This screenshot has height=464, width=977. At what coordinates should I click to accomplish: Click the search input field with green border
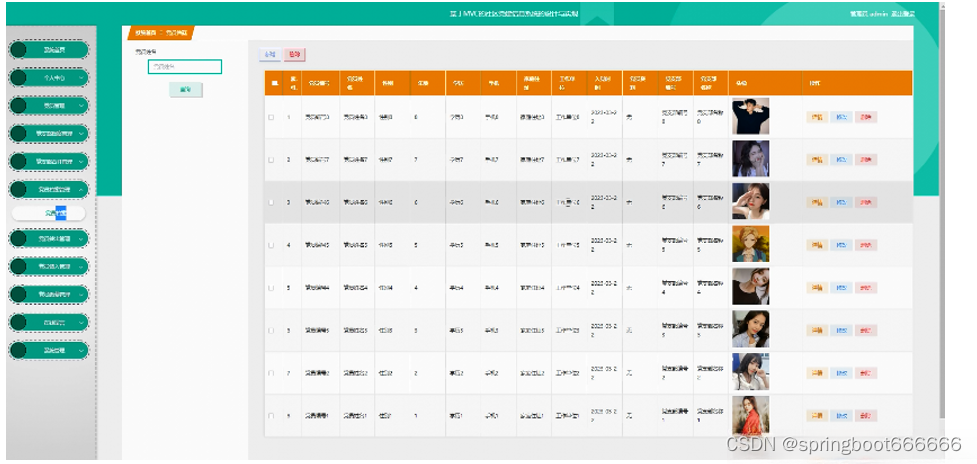[185, 67]
